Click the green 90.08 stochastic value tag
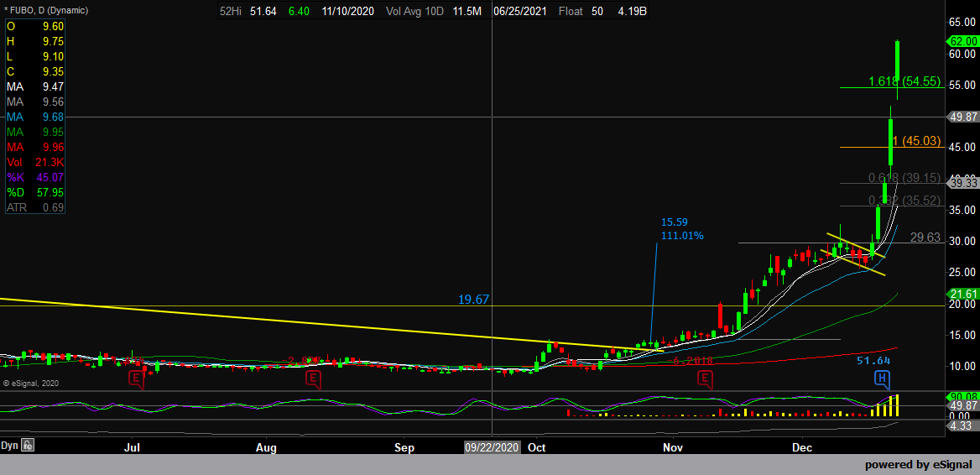 963,395
